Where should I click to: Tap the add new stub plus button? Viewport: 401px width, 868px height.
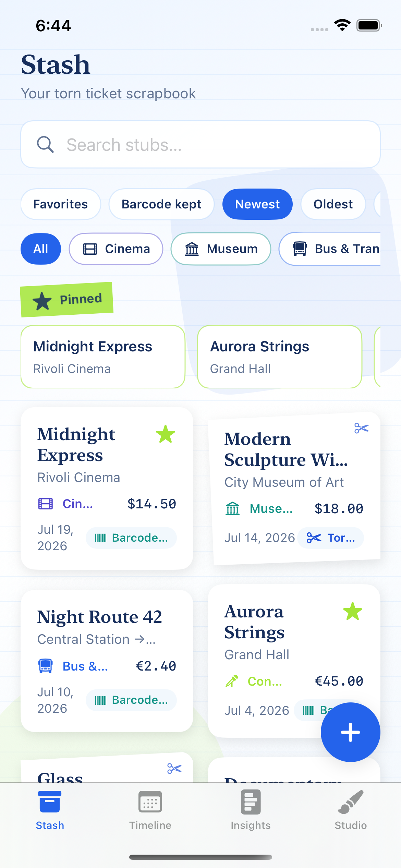tap(351, 732)
